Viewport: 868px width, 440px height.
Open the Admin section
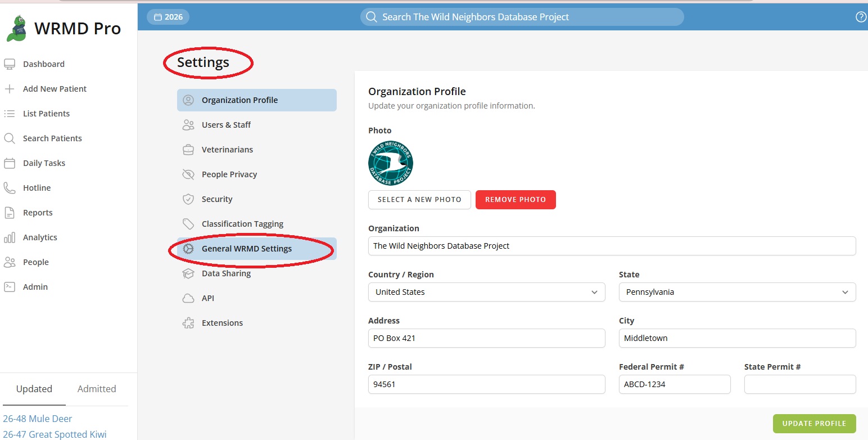point(35,287)
